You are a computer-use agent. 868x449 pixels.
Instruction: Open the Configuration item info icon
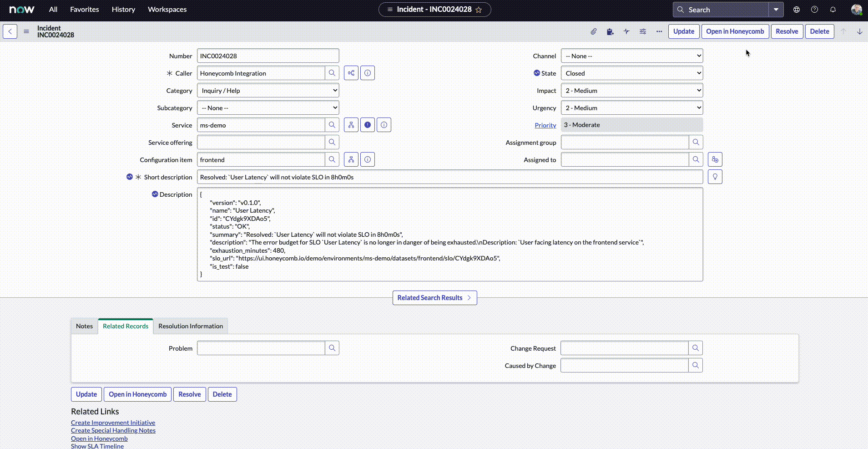368,160
